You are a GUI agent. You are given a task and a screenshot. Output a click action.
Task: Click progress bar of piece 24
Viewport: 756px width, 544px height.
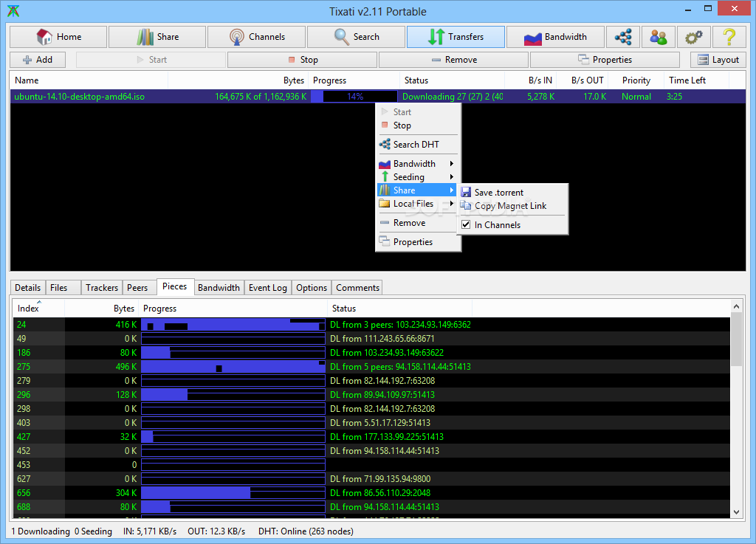pos(233,325)
